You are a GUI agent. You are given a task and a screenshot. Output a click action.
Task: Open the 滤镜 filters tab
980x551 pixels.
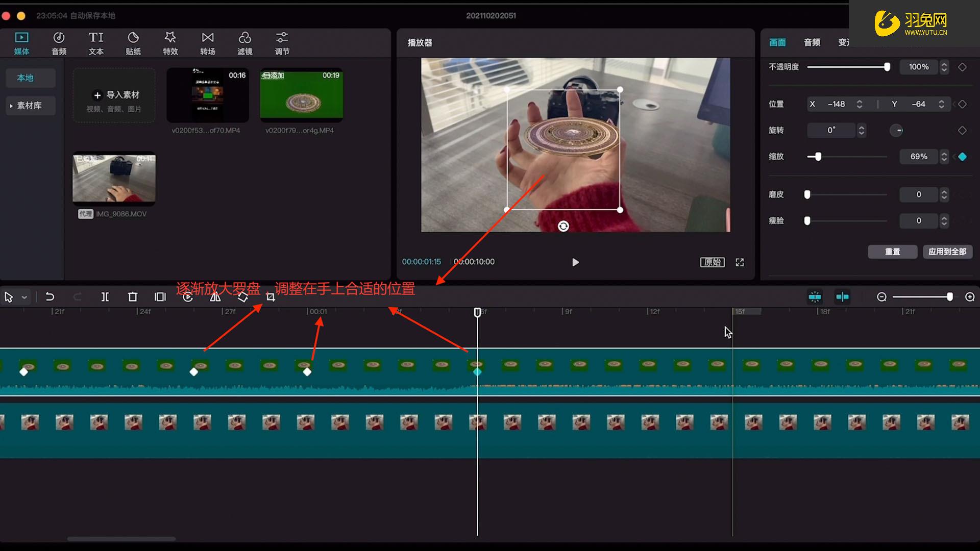(x=245, y=43)
